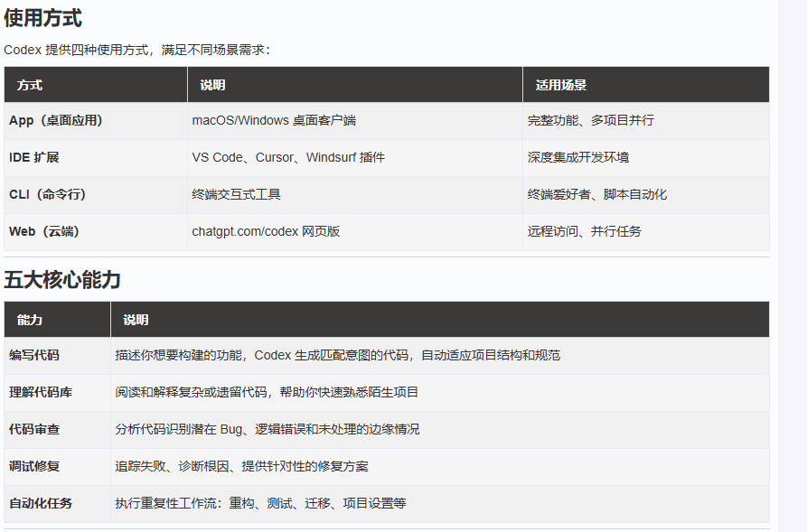
Task: Click the 能力 column header
Action: 30,320
